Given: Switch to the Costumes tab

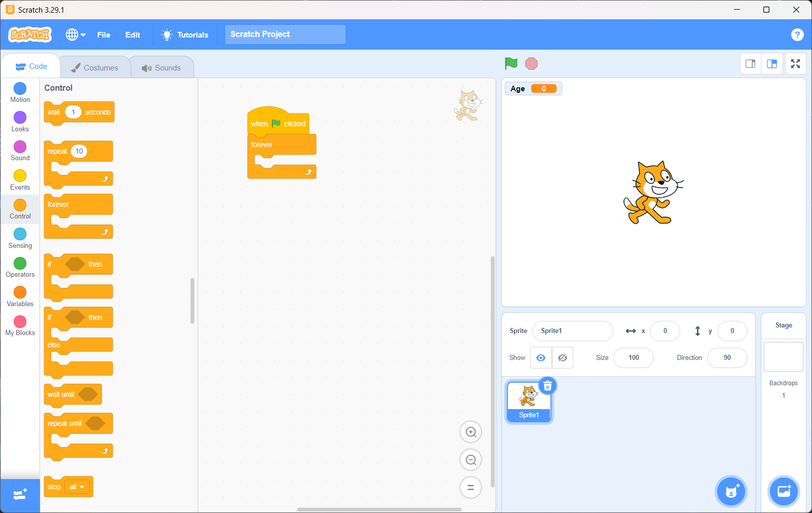Looking at the screenshot, I should coord(95,67).
